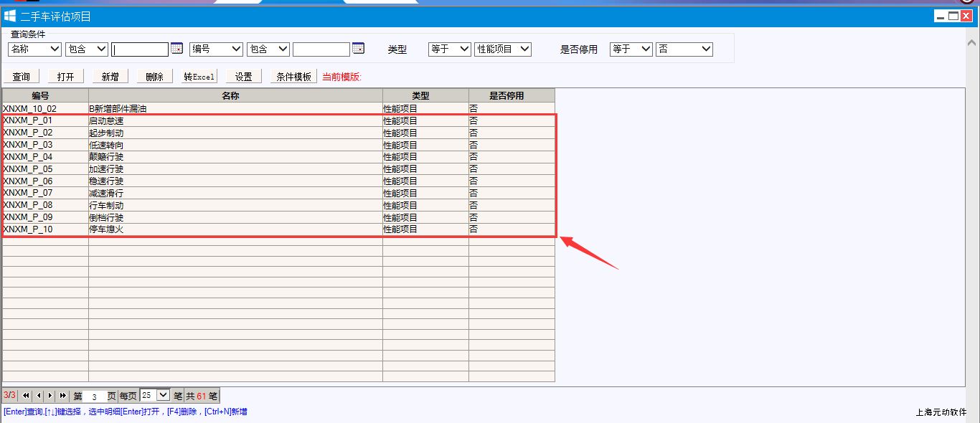Go to the next page of results

50,396
